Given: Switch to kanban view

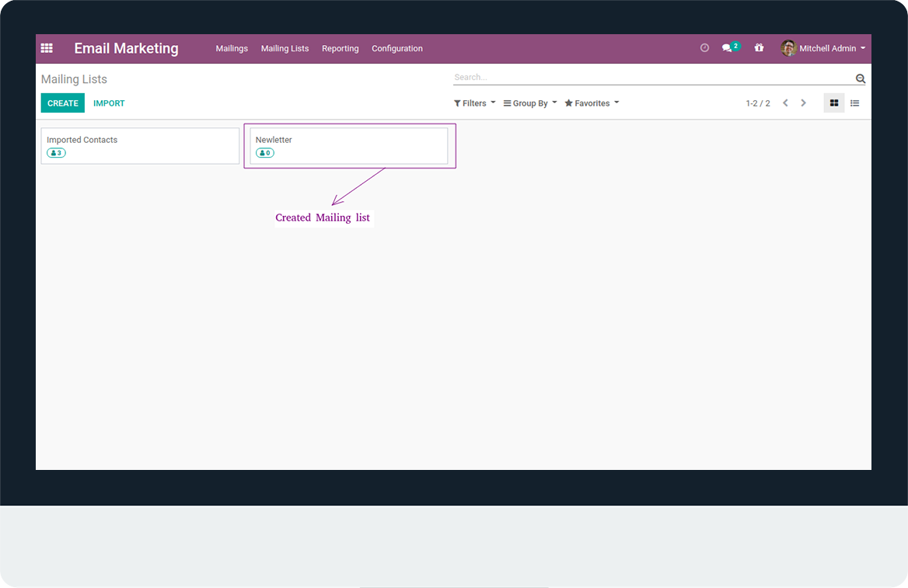Looking at the screenshot, I should point(834,103).
